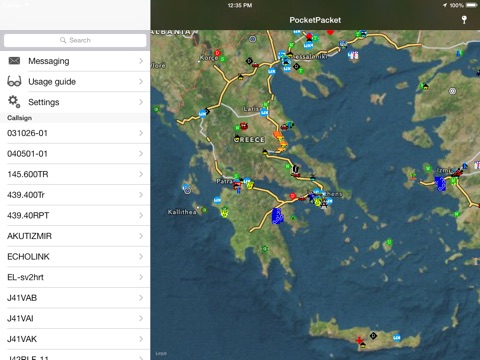Click the Search input field
This screenshot has width=480, height=360.
pos(75,40)
